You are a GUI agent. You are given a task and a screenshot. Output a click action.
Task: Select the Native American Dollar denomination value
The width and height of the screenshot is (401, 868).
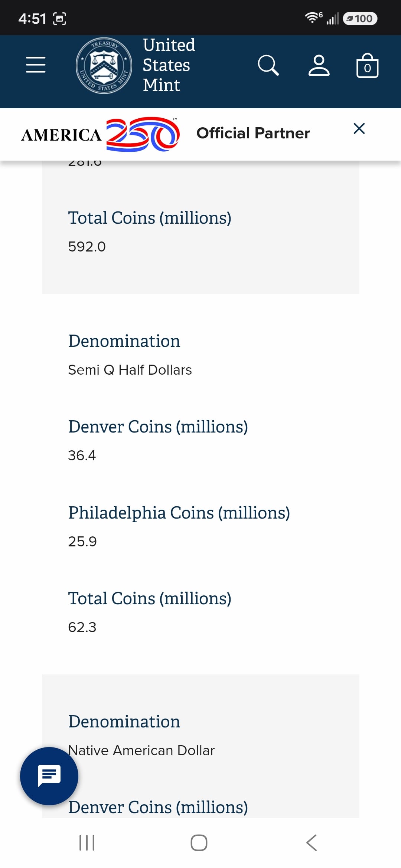click(141, 750)
